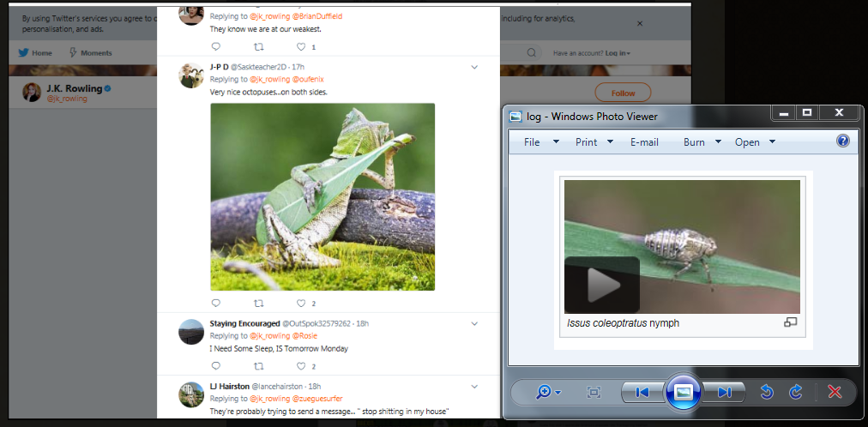The image size is (868, 427).
Task: Click the J.K. Rowling profile name
Action: [74, 88]
